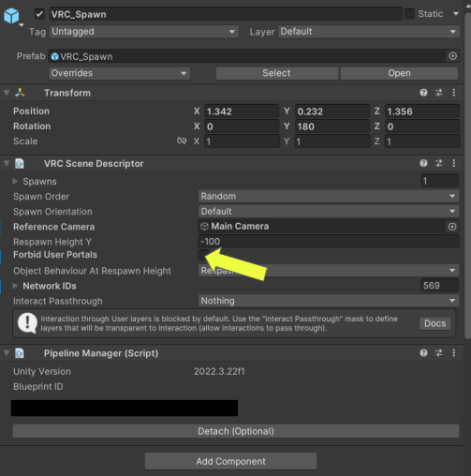Click the Reference Camera Main Camera field
Viewport: 471px width, 476px height.
click(322, 227)
